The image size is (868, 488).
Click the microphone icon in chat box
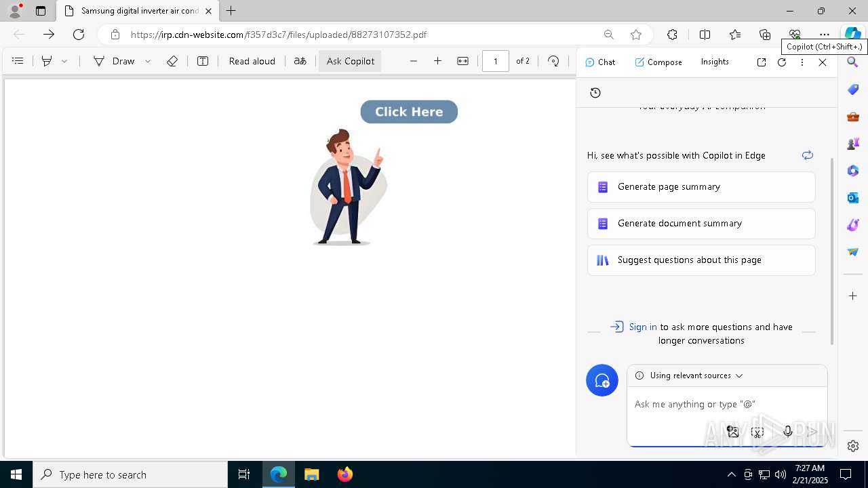pos(788,431)
